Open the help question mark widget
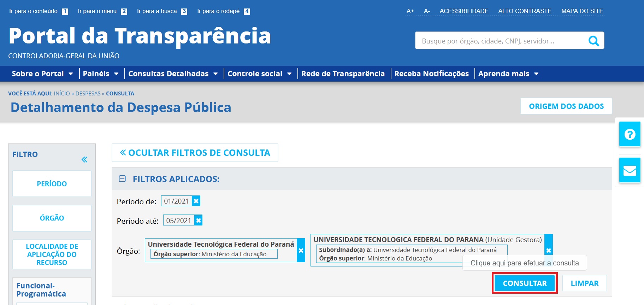Image resolution: width=644 pixels, height=305 pixels. click(630, 134)
